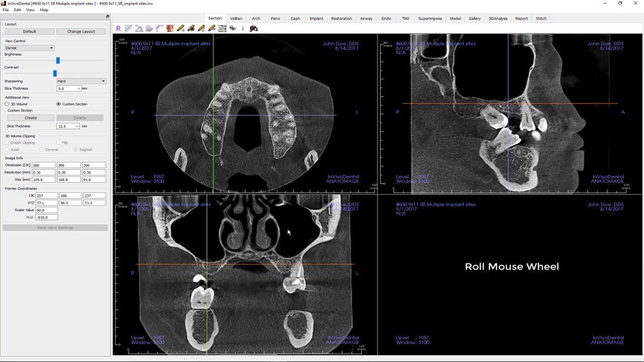Click the face photo icon in toolbar
Viewport: 644px width, 362px height.
pyautogui.click(x=170, y=29)
